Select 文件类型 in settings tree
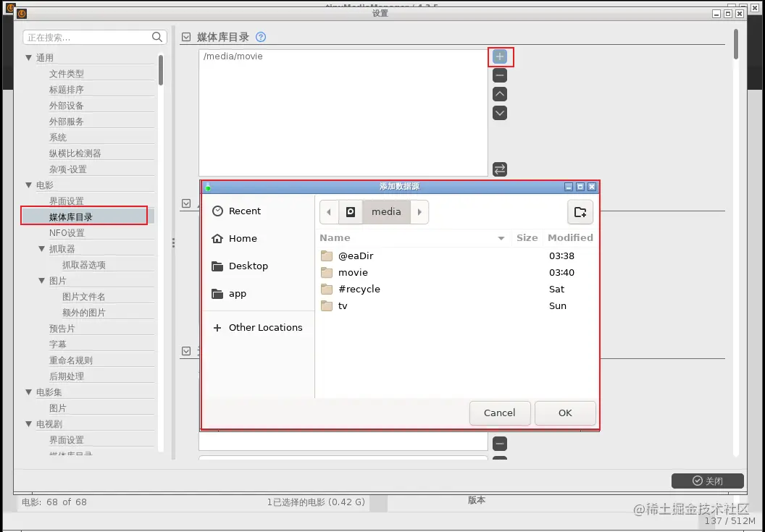This screenshot has height=532, width=765. 67,74
